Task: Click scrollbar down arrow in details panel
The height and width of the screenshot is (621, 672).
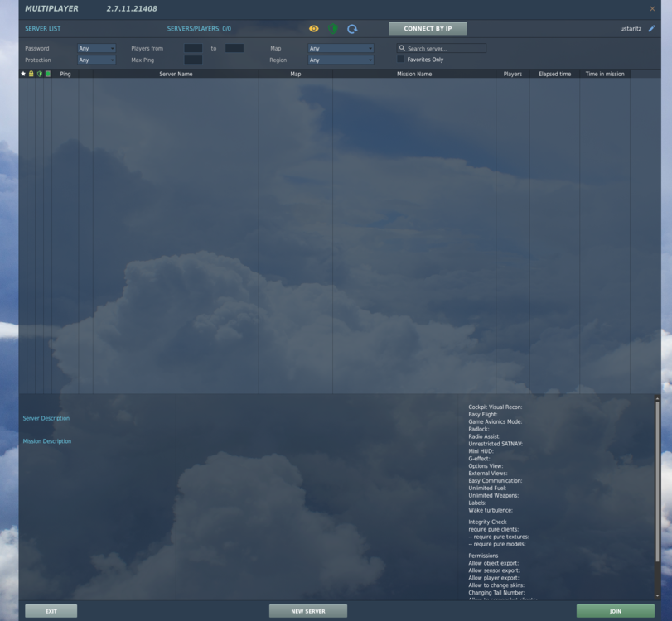Action: coord(657,595)
